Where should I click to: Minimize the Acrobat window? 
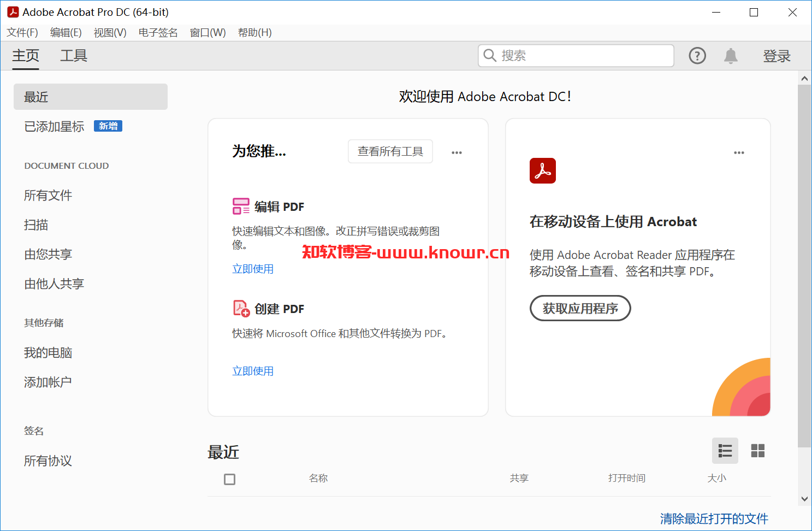716,12
